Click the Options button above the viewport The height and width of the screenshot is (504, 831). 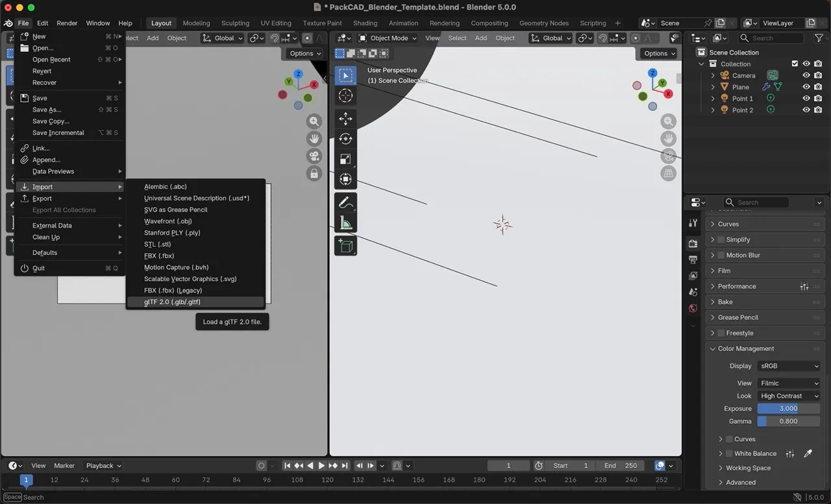coord(658,53)
